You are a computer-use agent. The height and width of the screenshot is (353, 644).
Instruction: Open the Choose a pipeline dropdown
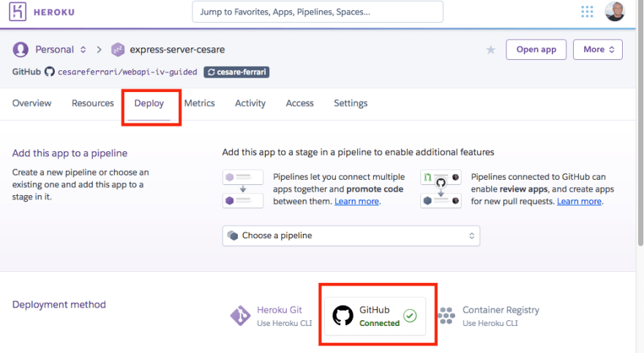pyautogui.click(x=351, y=236)
